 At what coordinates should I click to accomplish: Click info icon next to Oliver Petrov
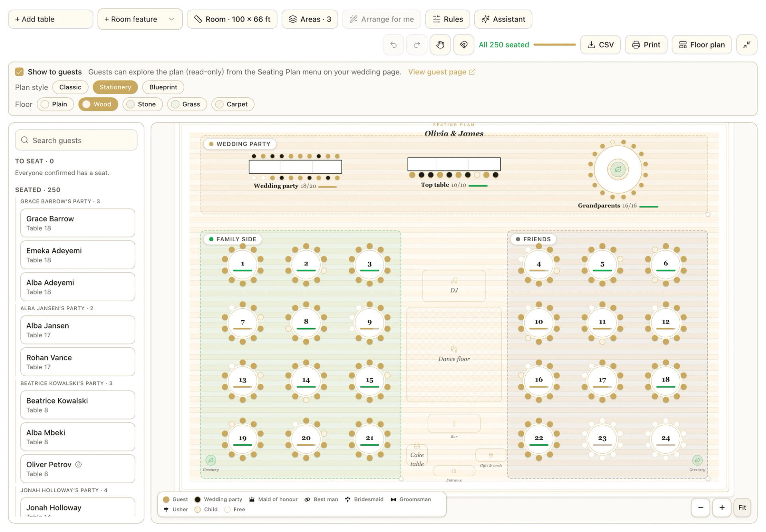[x=79, y=465]
